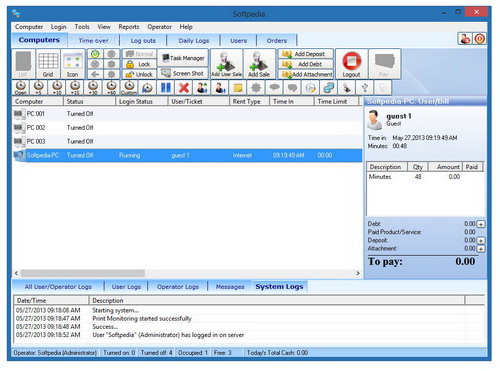The height and width of the screenshot is (371, 500).
Task: Click the blue pause icon
Action: point(166,88)
